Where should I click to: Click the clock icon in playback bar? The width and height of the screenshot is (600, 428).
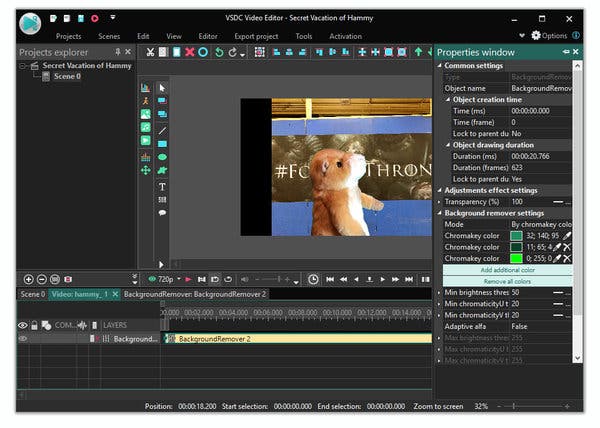(313, 280)
